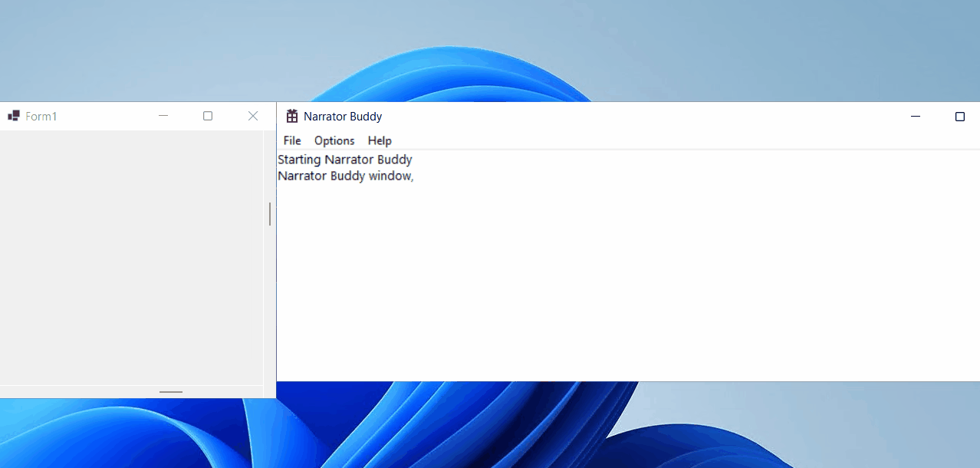Open the Help menu
Screen dimensions: 980x468
click(x=379, y=140)
